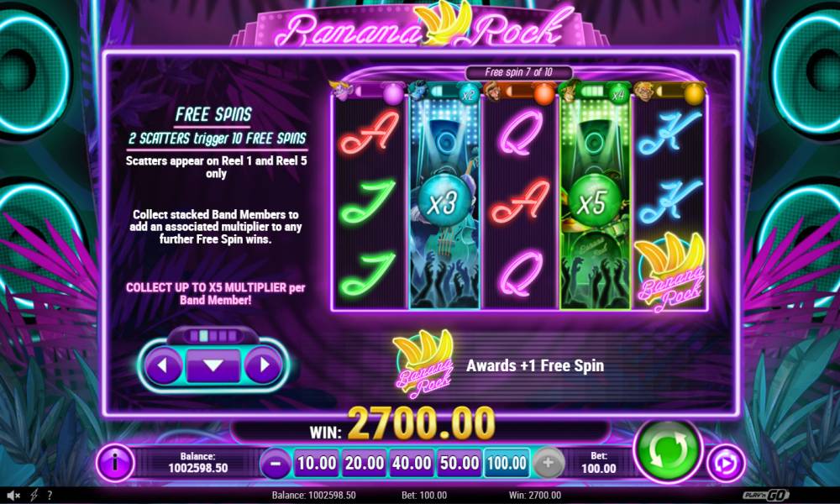Select the 10.00 bet amount

(x=317, y=464)
